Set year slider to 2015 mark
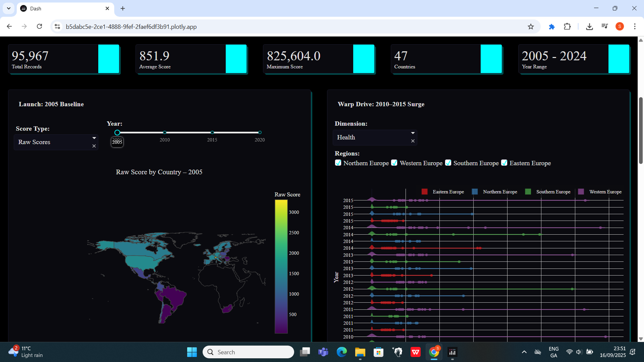This screenshot has width=644, height=362. click(x=212, y=133)
